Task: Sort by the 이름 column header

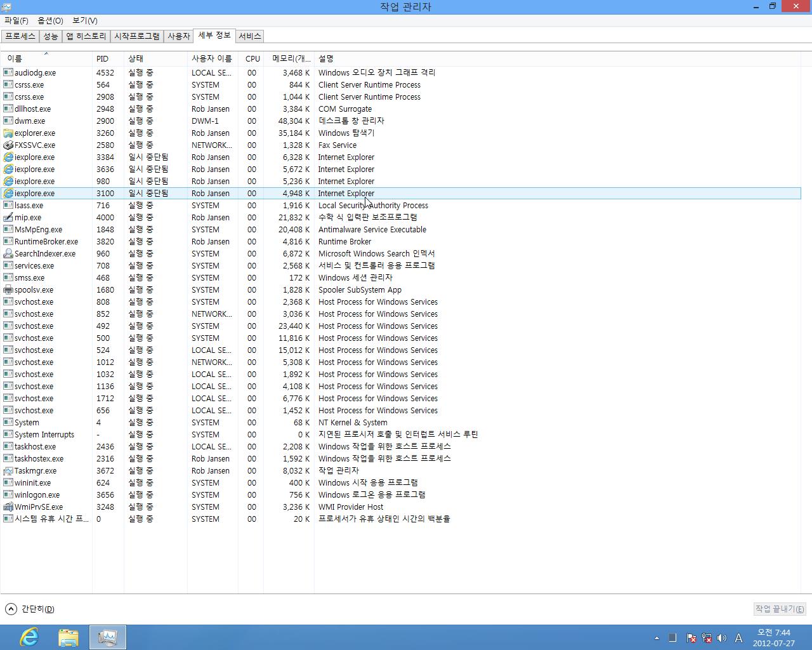Action: (x=46, y=58)
